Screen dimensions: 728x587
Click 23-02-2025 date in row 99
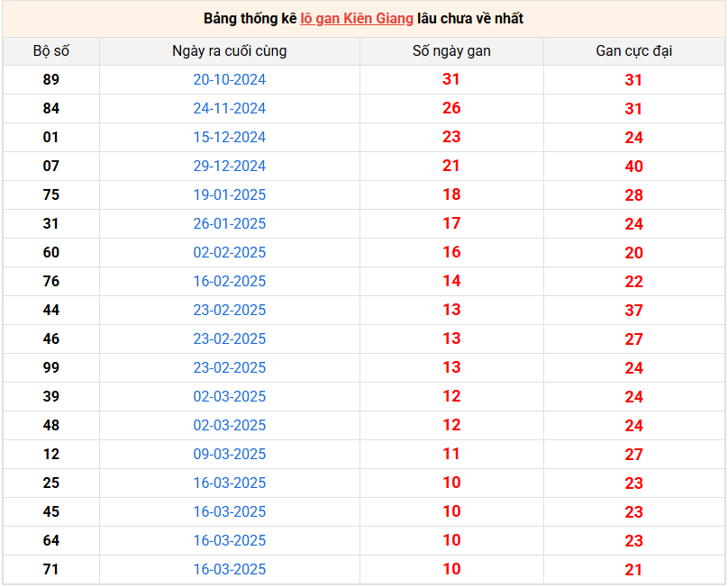tap(230, 367)
